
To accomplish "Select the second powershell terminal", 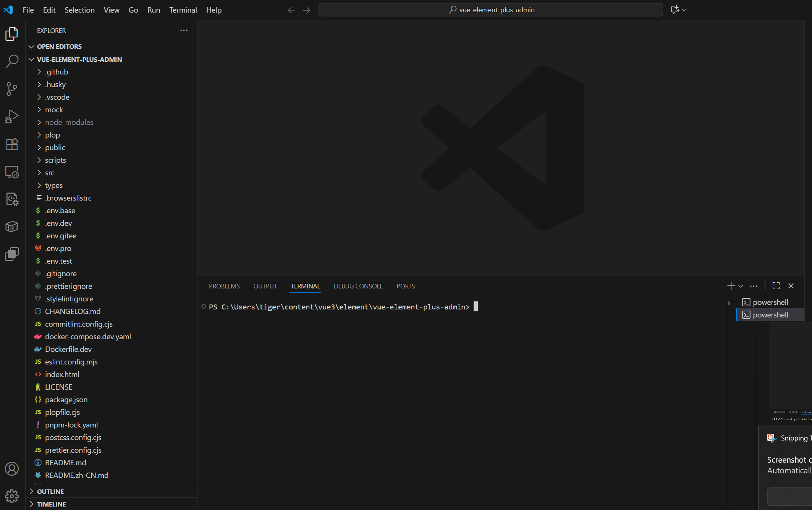I will [770, 315].
